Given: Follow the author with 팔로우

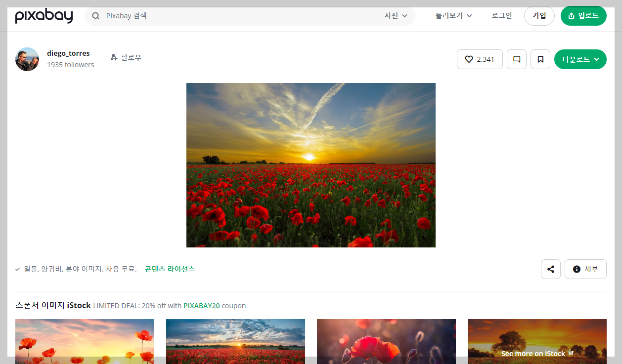Looking at the screenshot, I should 126,58.
